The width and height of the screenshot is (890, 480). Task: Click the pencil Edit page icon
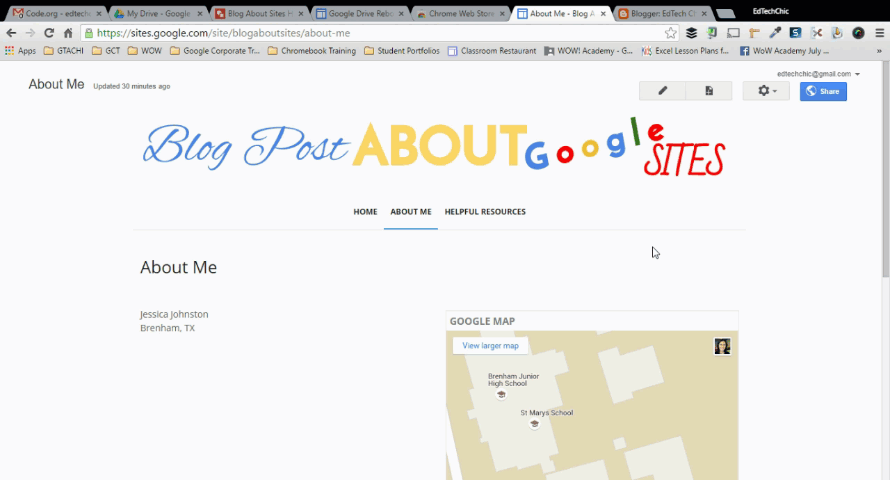[x=662, y=91]
